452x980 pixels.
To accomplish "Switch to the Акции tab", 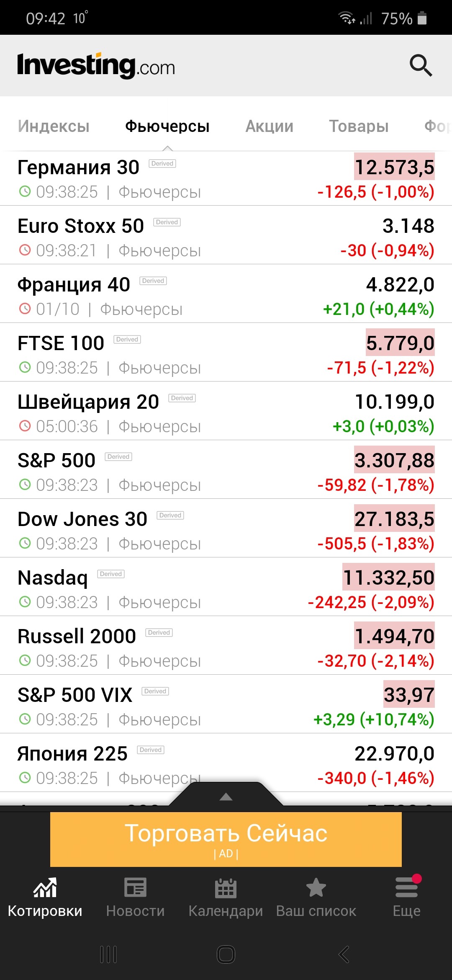I will (270, 126).
